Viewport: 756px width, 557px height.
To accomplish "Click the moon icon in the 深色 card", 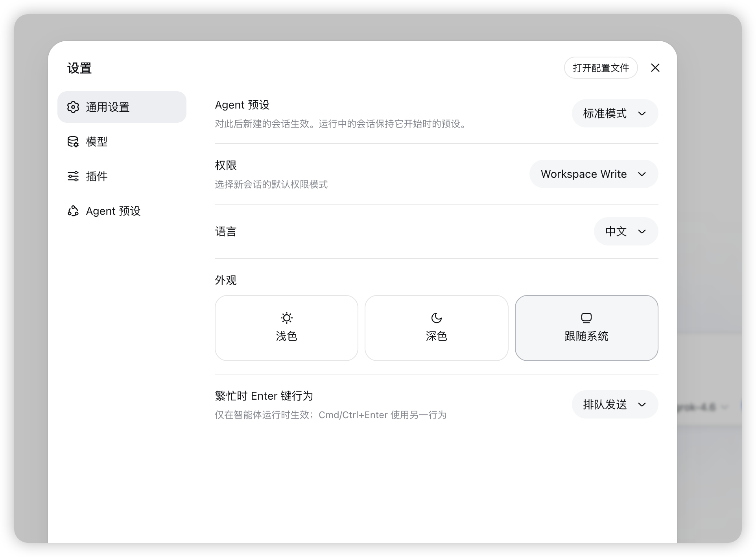I will pyautogui.click(x=437, y=318).
